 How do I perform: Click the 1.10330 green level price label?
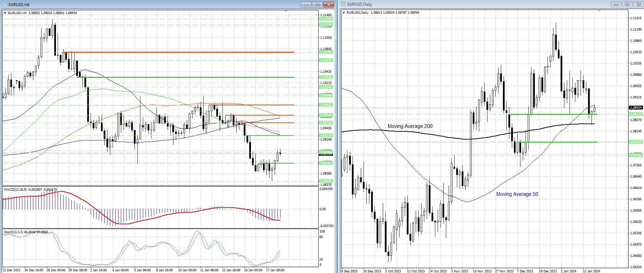coord(326,77)
